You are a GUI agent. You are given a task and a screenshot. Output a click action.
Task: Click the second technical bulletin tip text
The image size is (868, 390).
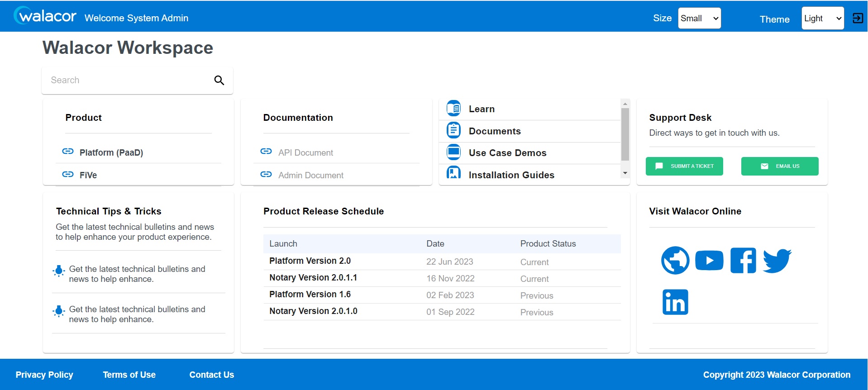137,314
